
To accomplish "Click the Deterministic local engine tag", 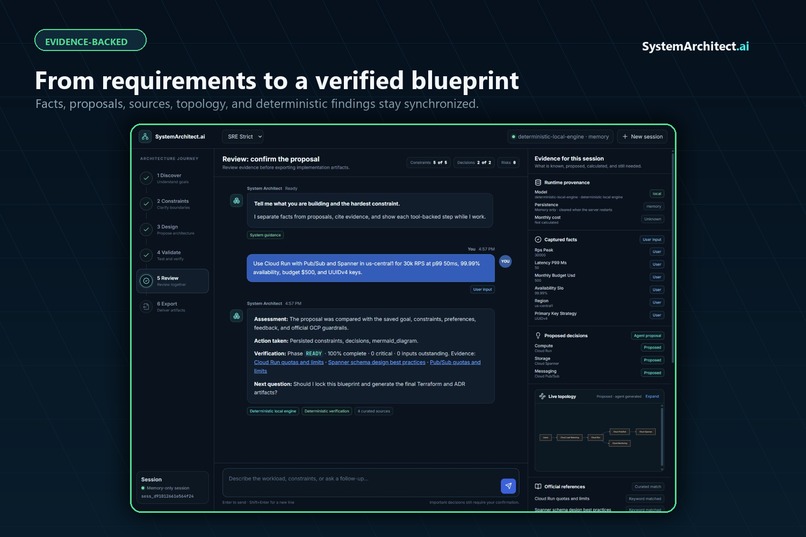I will coord(273,411).
